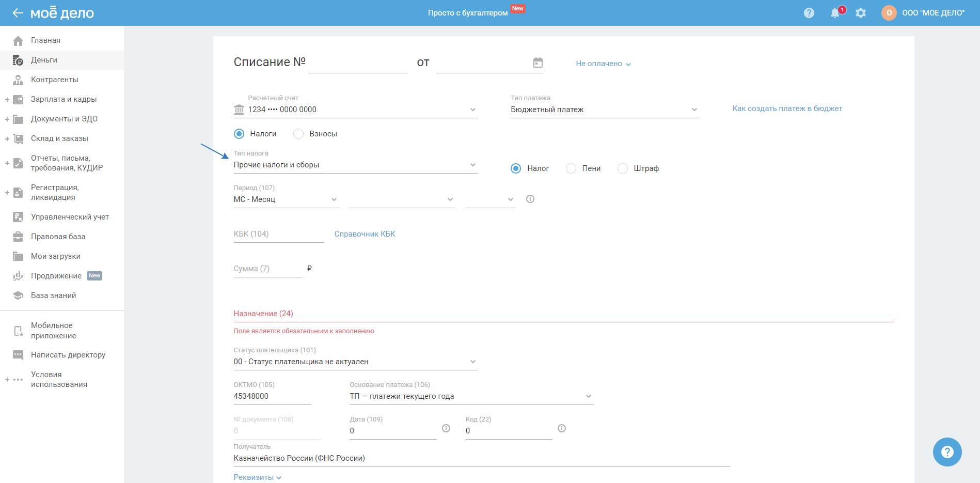
Task: Click the Написать директору chat icon
Action: click(x=18, y=355)
